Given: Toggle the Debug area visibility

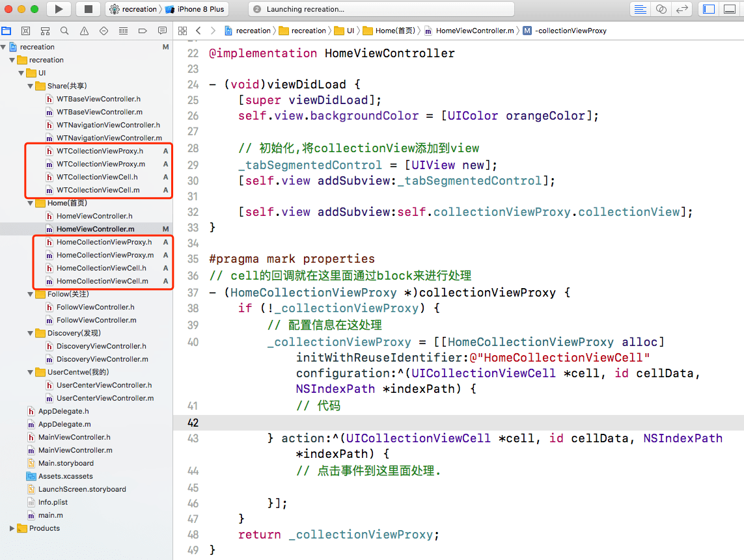Looking at the screenshot, I should [731, 9].
